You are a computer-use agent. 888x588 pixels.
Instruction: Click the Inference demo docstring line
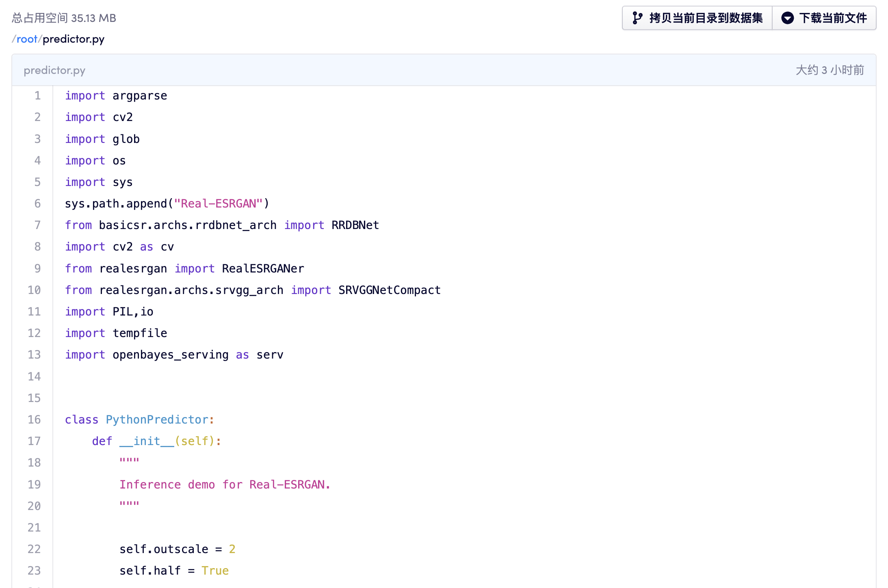pos(225,484)
